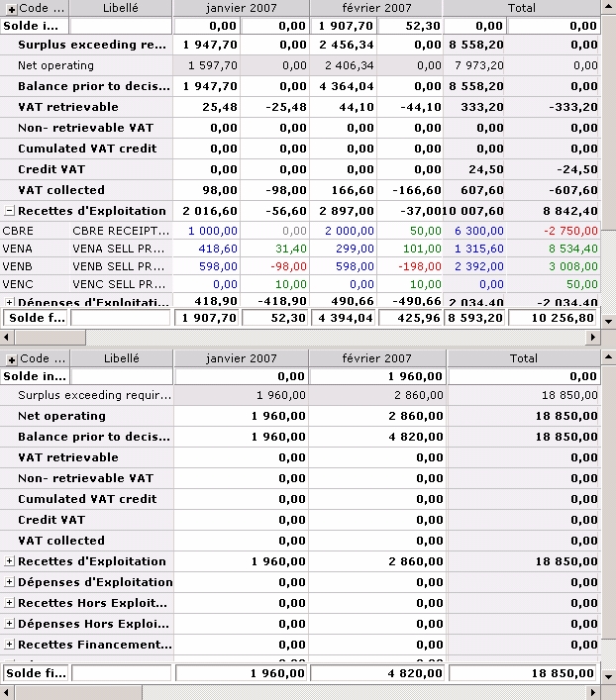Expand Recettes d'Exploitation in the bottom grid
This screenshot has width=616, height=700.
point(9,561)
